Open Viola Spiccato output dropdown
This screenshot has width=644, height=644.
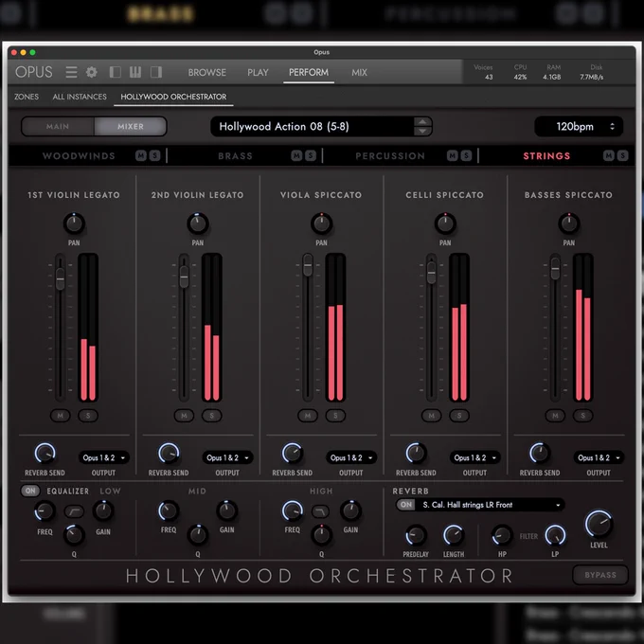[x=351, y=457]
